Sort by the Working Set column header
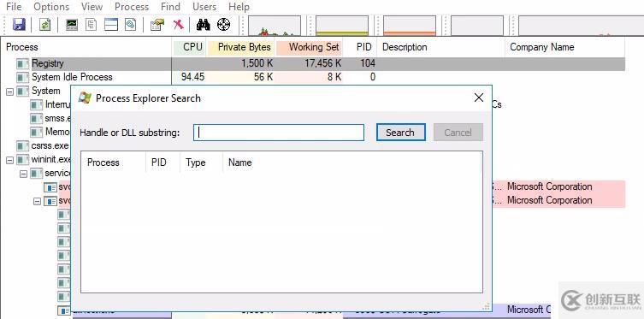Viewport: 644px width, 319px height. [310, 47]
